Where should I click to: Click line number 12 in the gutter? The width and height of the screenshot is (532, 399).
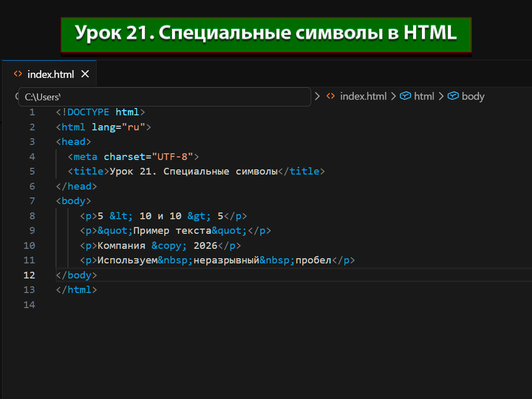click(30, 275)
